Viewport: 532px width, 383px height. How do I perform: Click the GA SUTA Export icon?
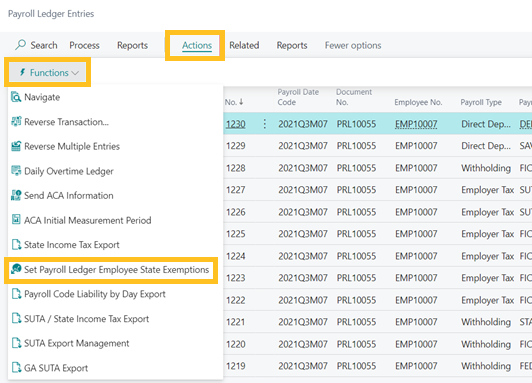(x=16, y=368)
